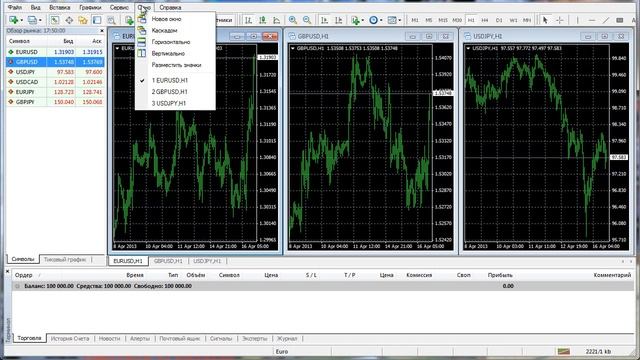The image size is (640, 360).
Task: Select the M15 timeframe button
Action: point(443,20)
